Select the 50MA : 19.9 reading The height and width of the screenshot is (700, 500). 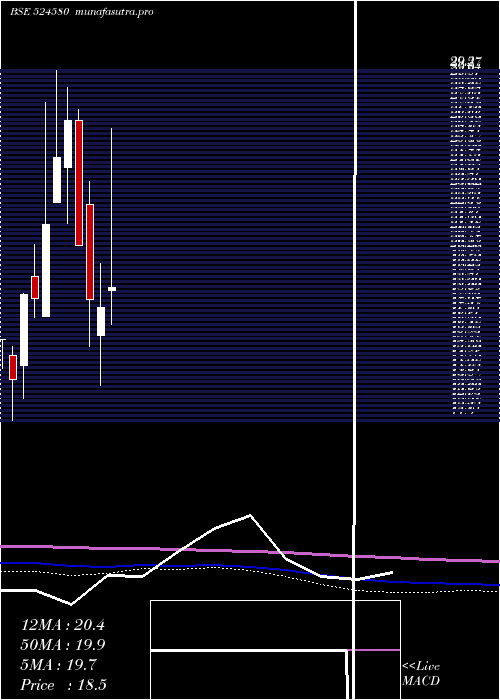pos(63,645)
